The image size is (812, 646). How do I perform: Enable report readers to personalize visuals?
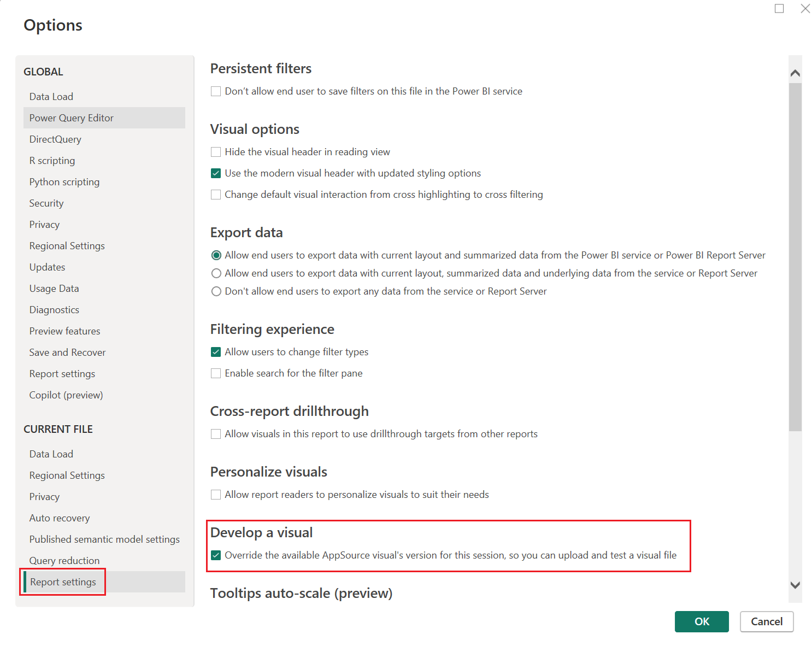point(216,495)
